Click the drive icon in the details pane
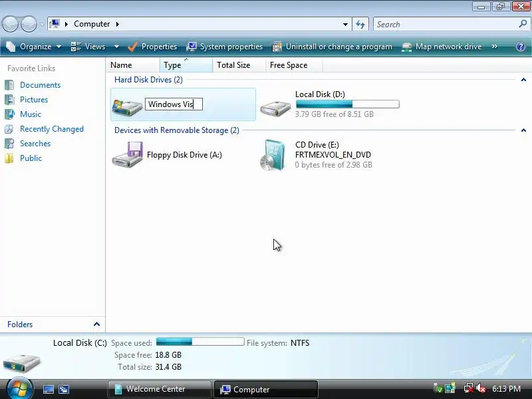This screenshot has height=399, width=532. pos(22,362)
